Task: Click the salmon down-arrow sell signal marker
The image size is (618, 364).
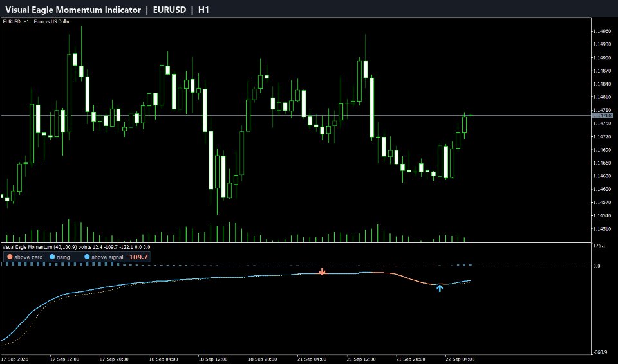Action: tap(322, 271)
